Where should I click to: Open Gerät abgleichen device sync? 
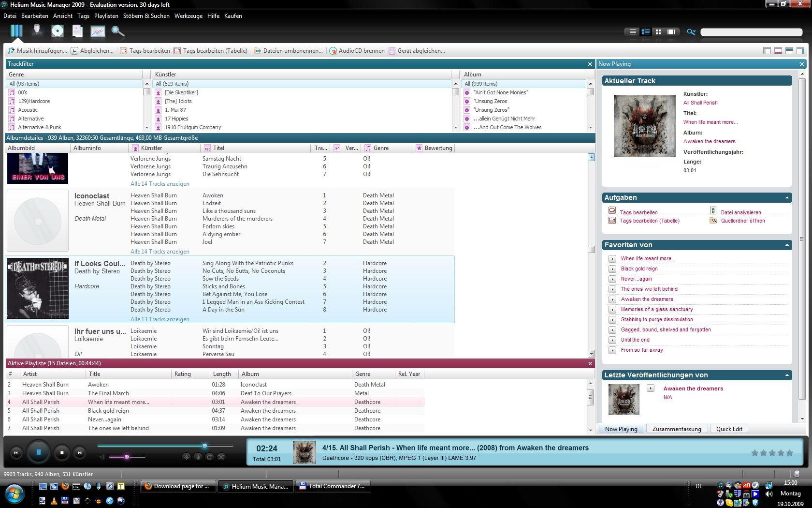417,51
